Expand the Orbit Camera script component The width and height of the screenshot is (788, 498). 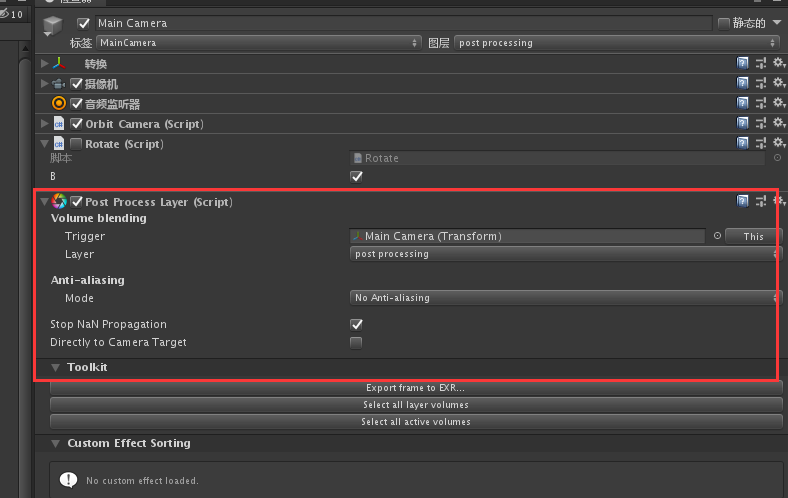[45, 124]
